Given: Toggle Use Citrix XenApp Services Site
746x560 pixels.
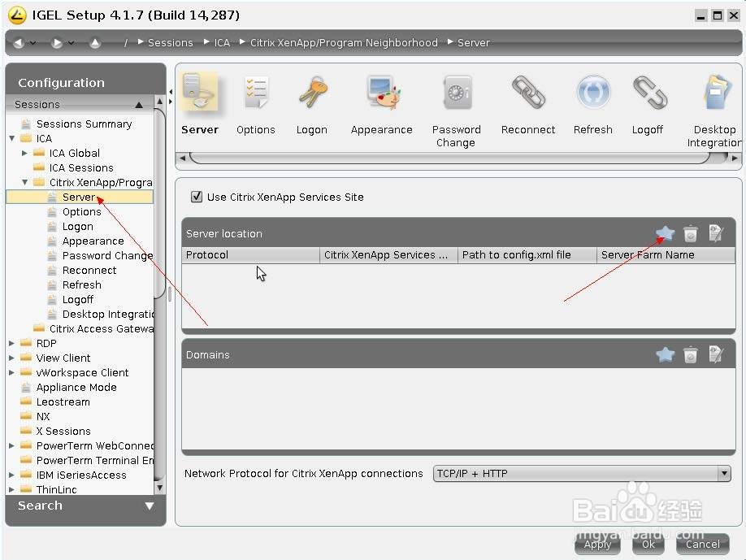Looking at the screenshot, I should (x=196, y=197).
